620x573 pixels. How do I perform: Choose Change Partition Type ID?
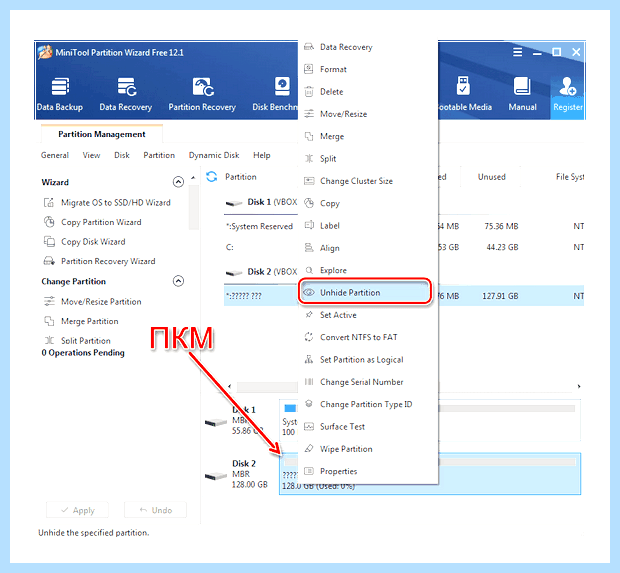click(x=368, y=405)
